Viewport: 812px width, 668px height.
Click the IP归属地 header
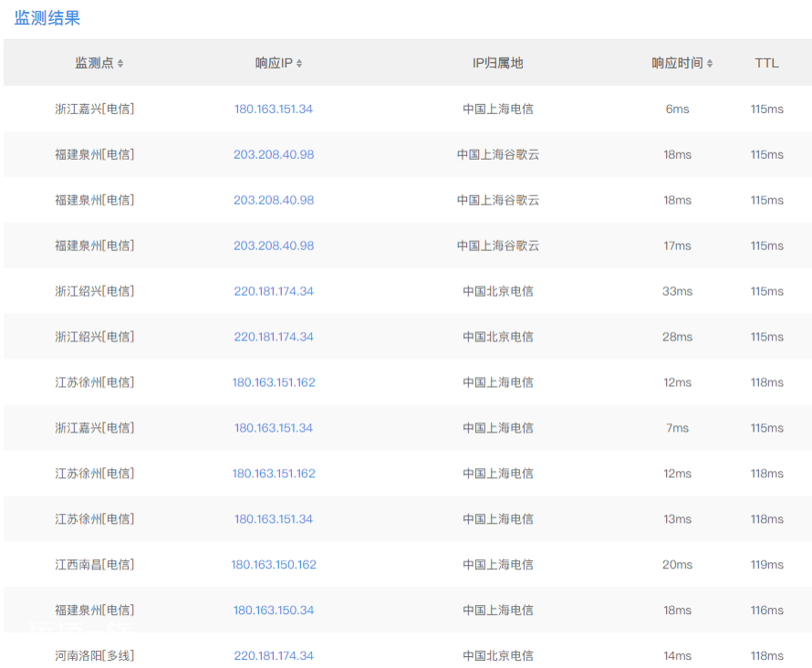click(497, 63)
